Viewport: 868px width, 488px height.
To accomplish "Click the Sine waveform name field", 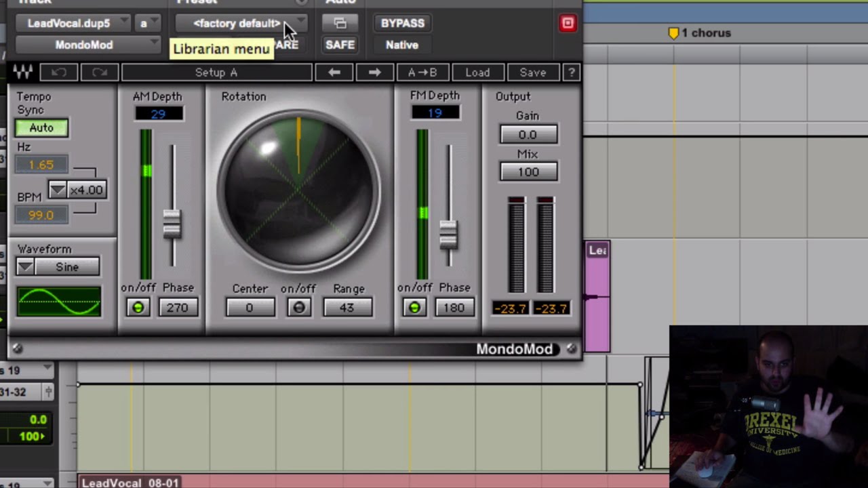I will click(x=67, y=267).
